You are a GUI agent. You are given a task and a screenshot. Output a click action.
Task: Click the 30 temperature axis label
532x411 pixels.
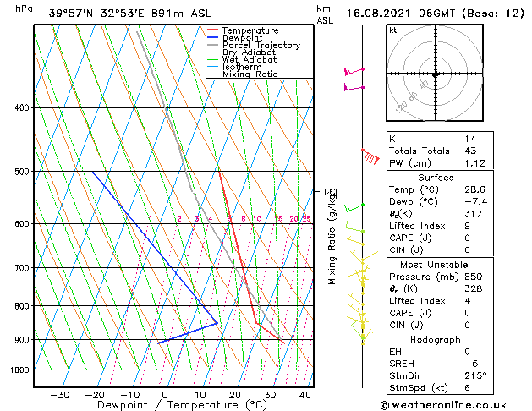[x=270, y=395]
